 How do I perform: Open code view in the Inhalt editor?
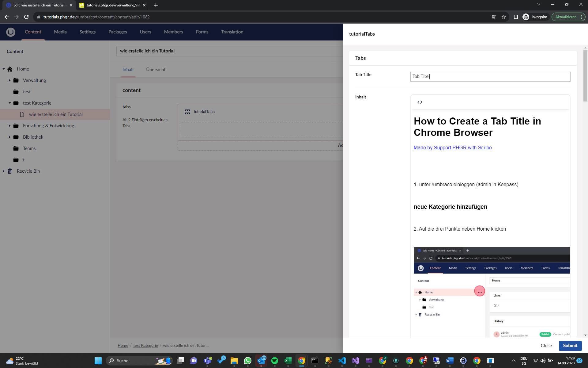(420, 102)
